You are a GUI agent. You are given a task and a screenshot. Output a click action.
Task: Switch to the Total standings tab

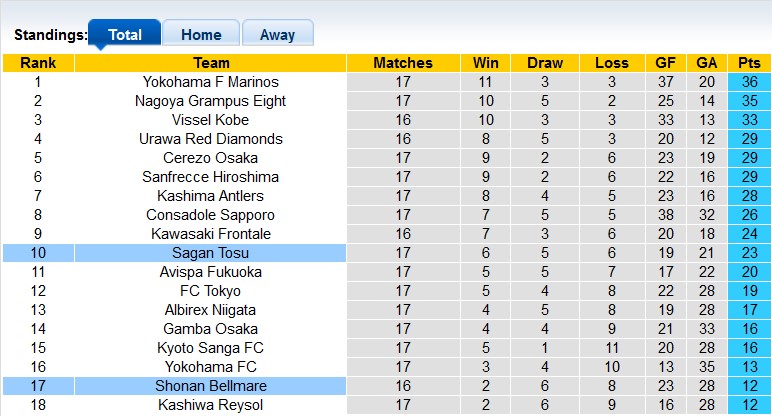tap(124, 34)
